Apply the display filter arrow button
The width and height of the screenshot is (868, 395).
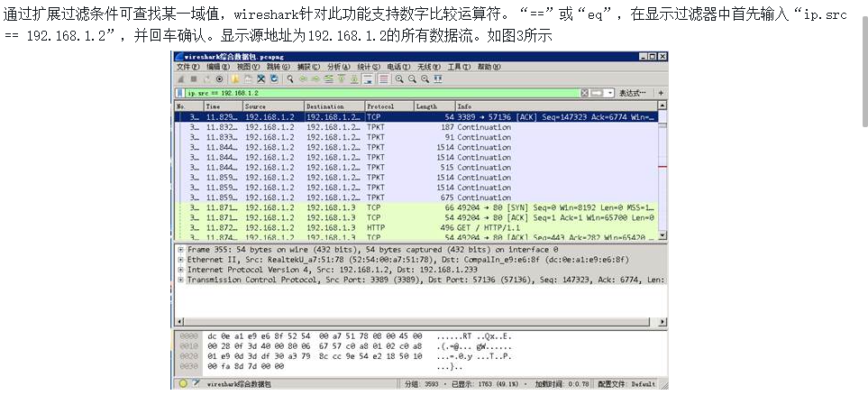(x=597, y=93)
